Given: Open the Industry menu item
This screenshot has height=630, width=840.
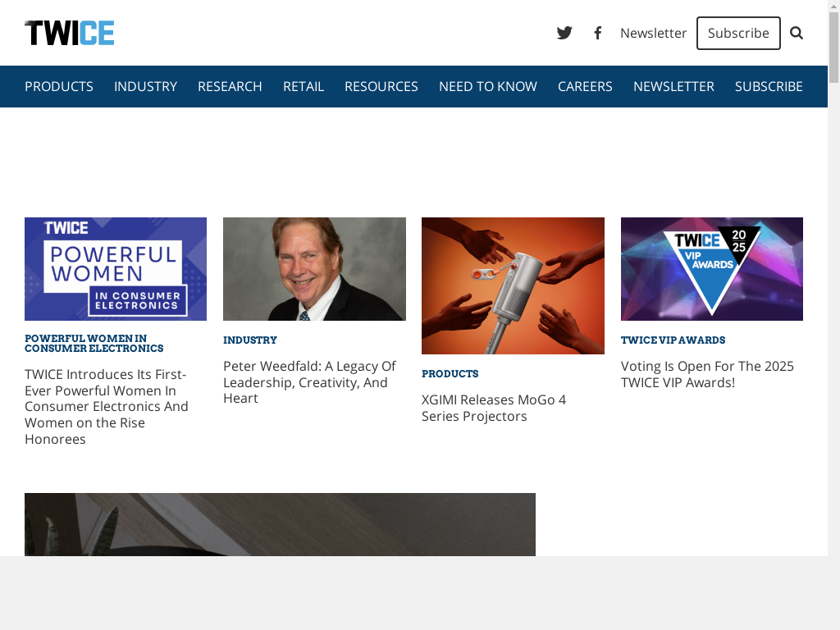Looking at the screenshot, I should (x=145, y=86).
